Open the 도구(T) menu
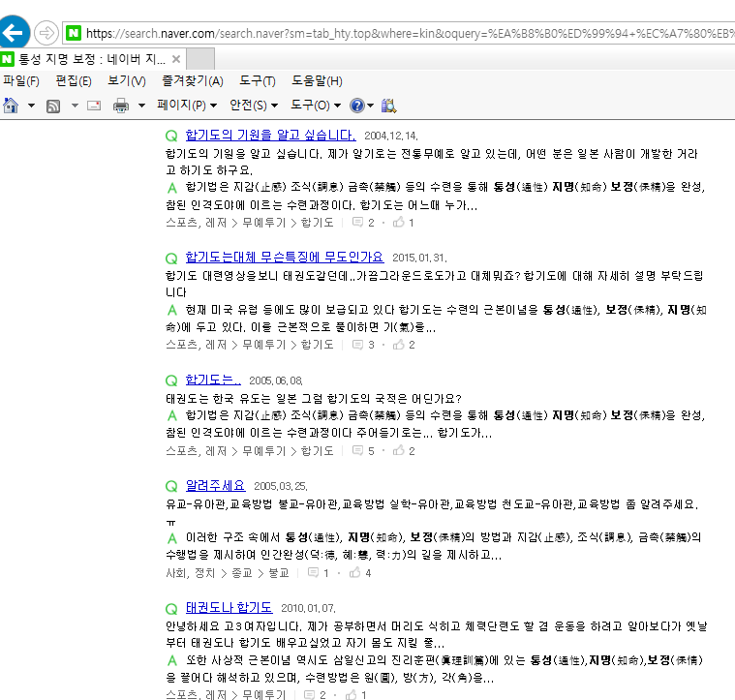 [258, 81]
